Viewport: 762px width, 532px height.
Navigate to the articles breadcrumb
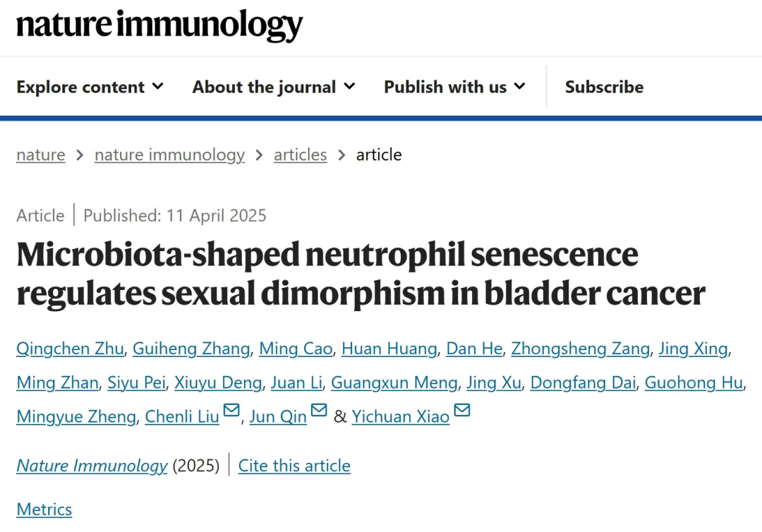300,155
